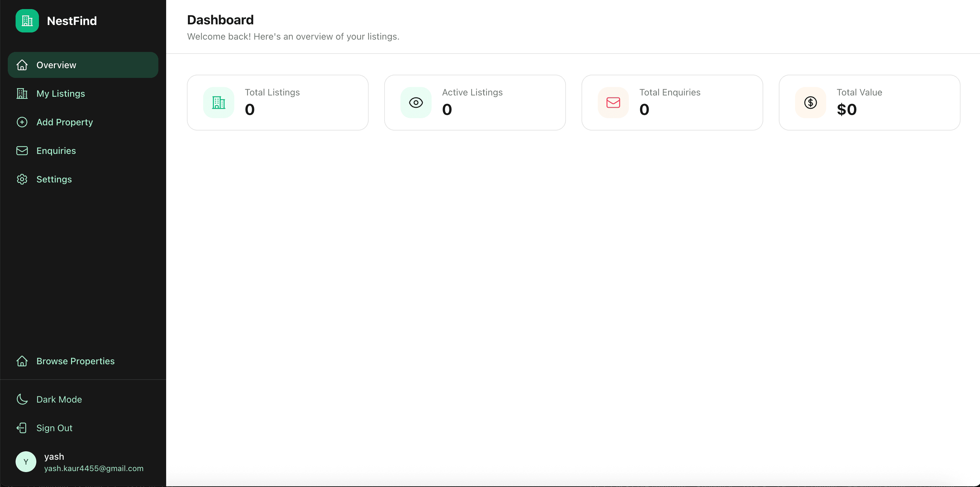Switch to the Enquiries section

tap(56, 150)
